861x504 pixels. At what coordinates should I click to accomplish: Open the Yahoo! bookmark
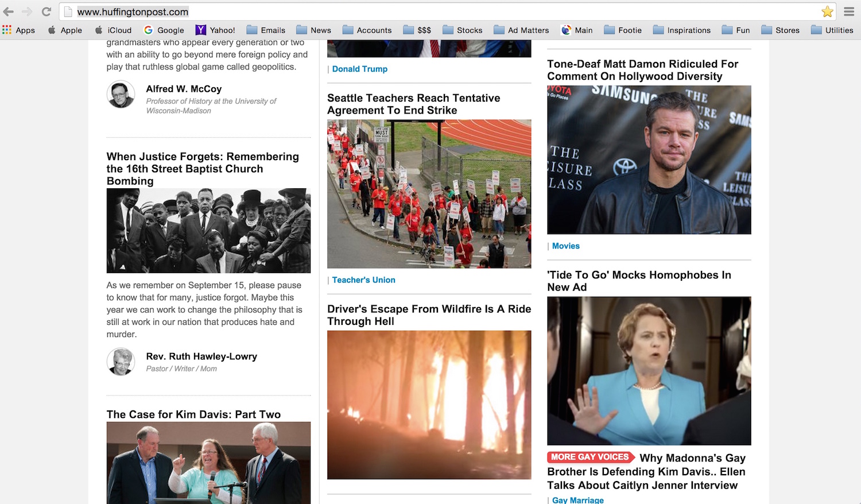coord(215,30)
